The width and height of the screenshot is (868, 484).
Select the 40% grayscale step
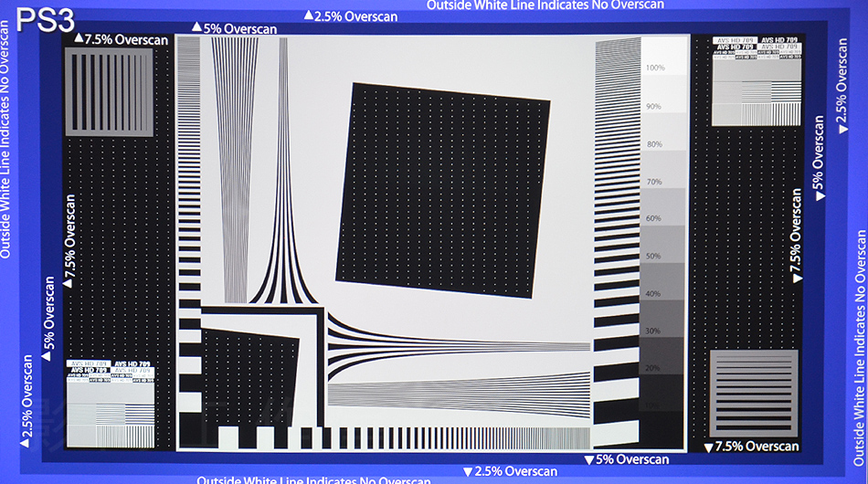click(x=662, y=282)
